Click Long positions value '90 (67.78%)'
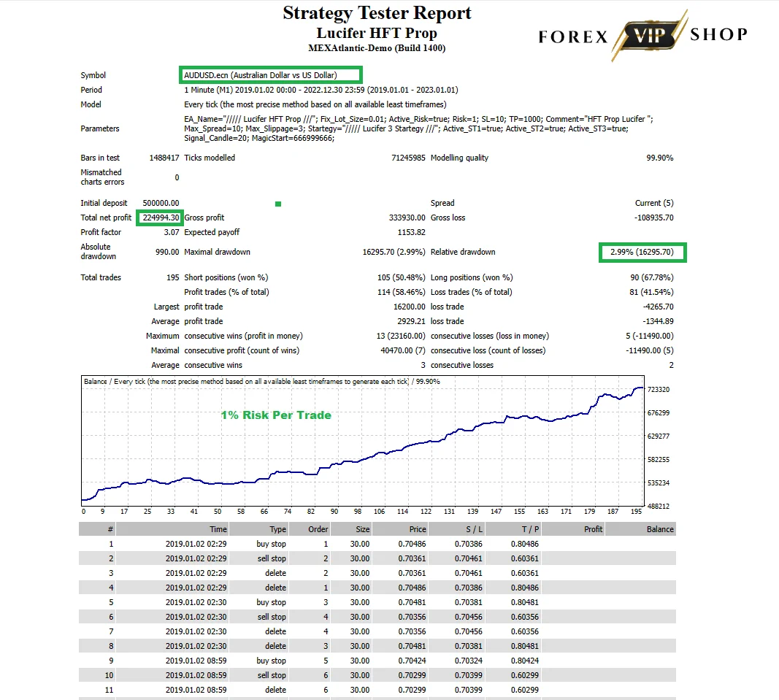This screenshot has width=779, height=700. 652,277
